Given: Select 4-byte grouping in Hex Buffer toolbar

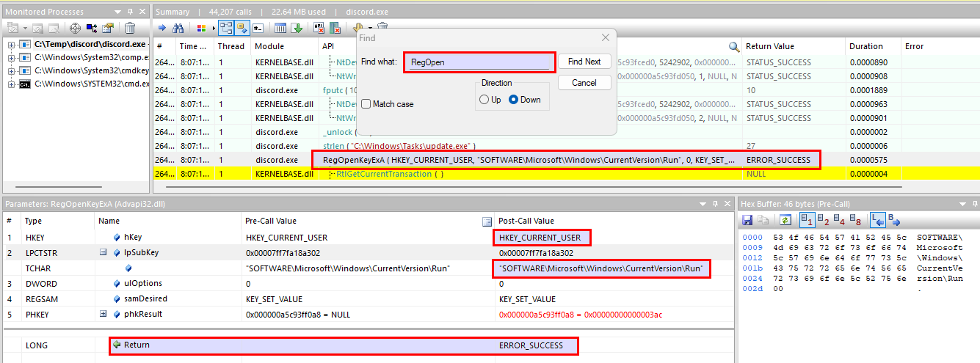Looking at the screenshot, I should 839,220.
